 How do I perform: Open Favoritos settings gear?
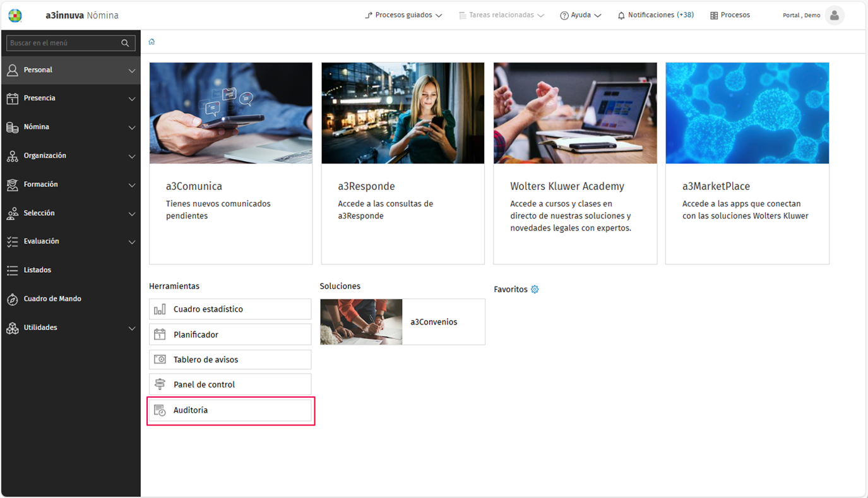535,289
